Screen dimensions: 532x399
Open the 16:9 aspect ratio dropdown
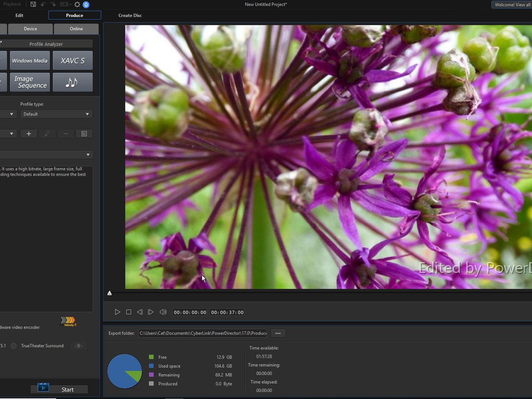(66, 4)
